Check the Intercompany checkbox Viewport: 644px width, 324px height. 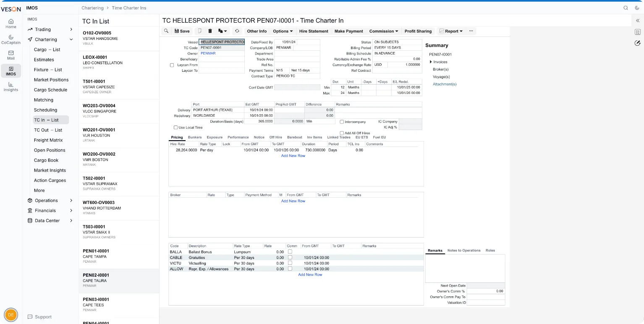(x=342, y=122)
